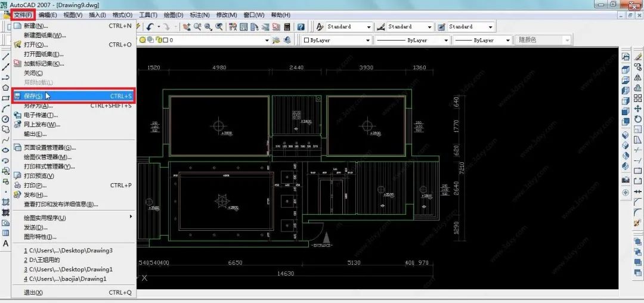Open the linetype ByLayer dropdown
The image size is (644, 303).
coord(446,40)
